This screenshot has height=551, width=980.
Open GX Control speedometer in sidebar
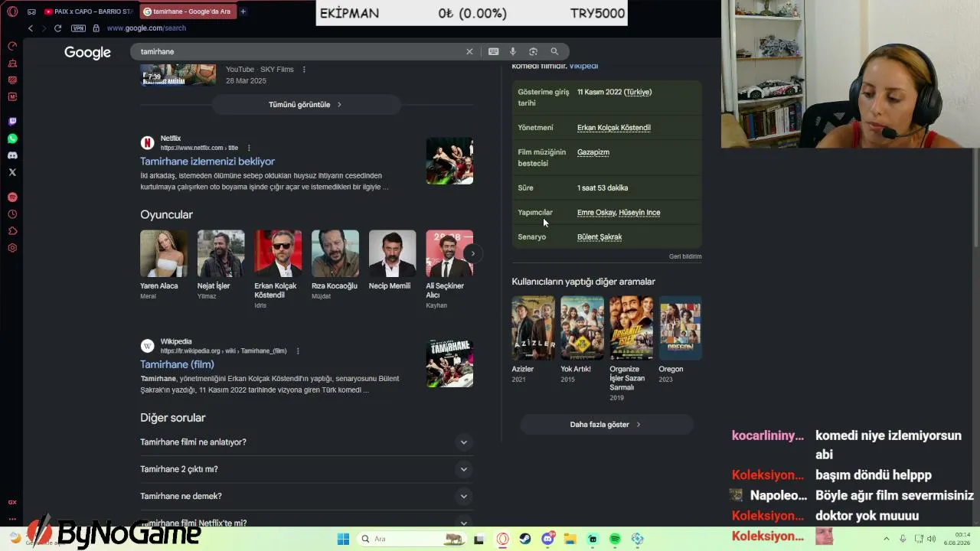coord(12,46)
